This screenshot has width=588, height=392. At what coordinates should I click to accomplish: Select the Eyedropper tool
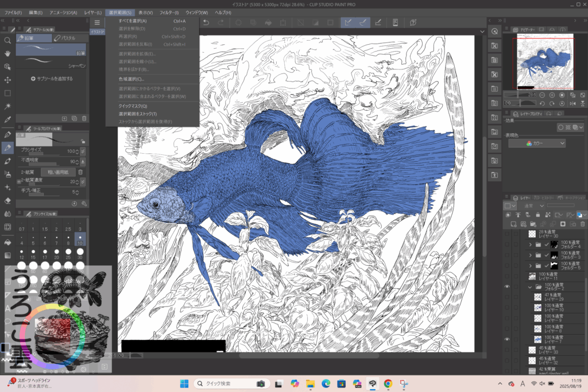click(7, 119)
